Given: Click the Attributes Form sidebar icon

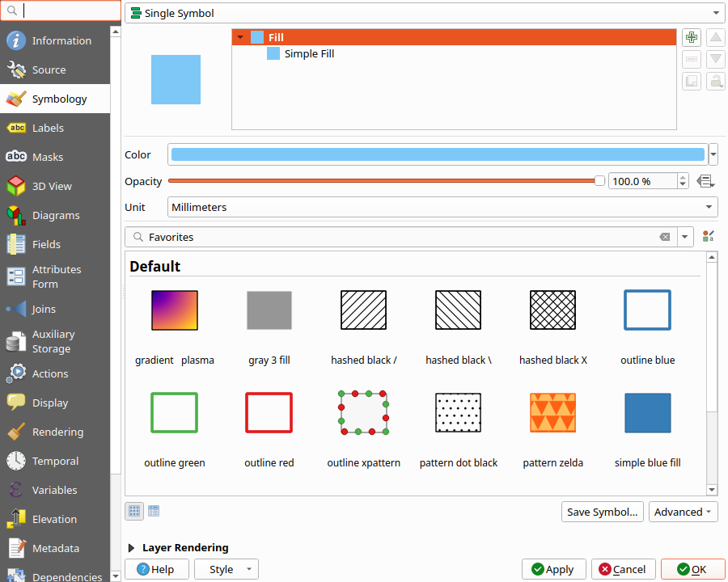Looking at the screenshot, I should click(x=16, y=276).
